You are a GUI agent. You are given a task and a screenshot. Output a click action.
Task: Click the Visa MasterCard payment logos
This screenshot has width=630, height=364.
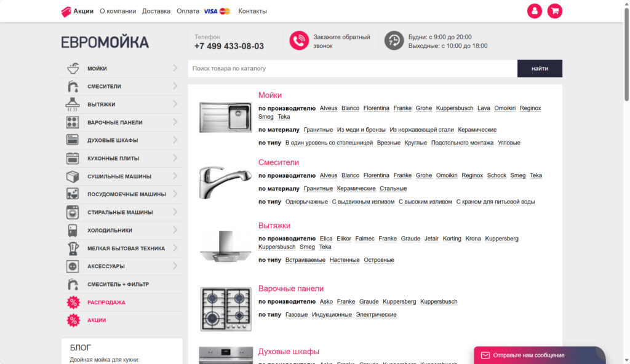(x=217, y=11)
